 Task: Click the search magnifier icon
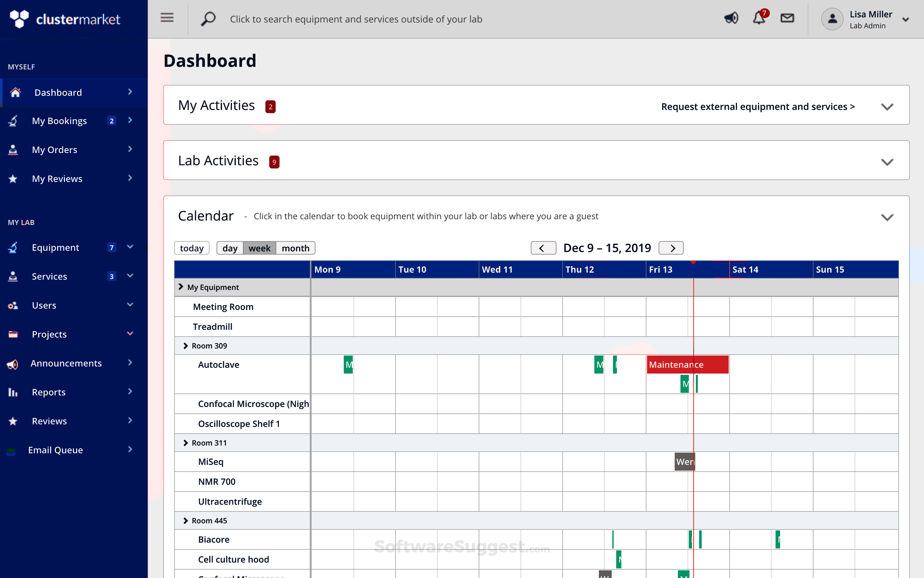coord(208,19)
